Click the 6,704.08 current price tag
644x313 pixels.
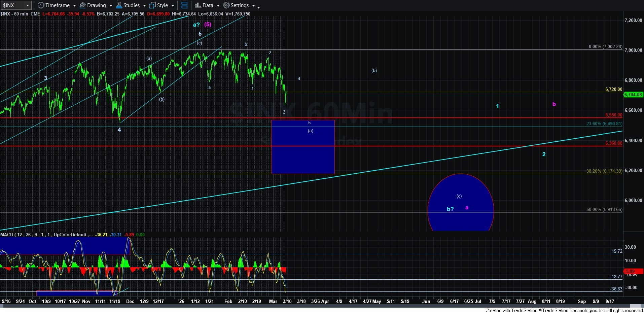633,95
